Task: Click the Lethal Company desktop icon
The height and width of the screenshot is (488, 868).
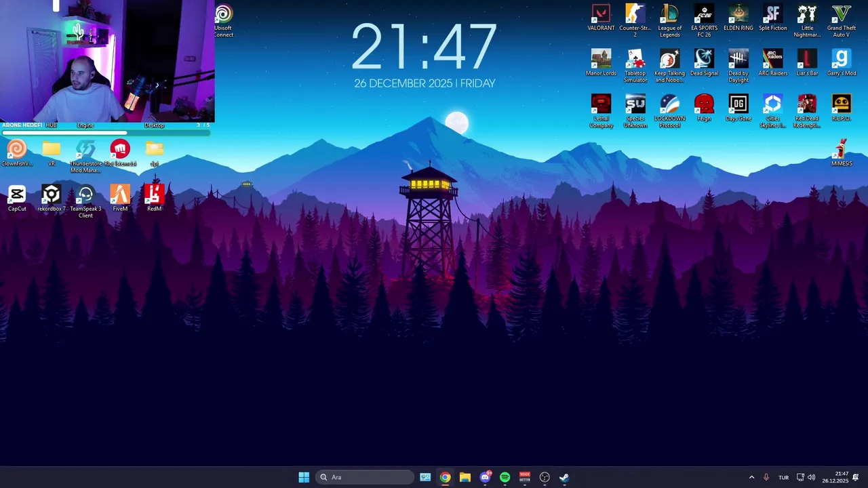Action: point(601,111)
